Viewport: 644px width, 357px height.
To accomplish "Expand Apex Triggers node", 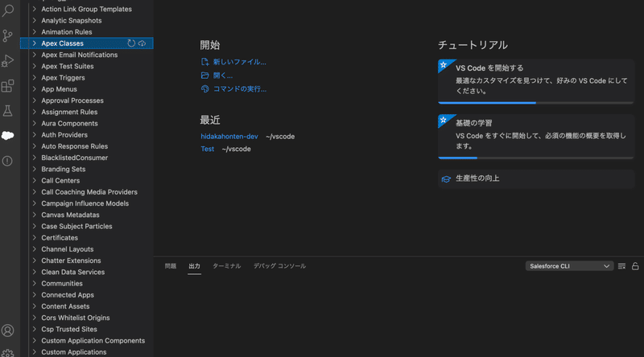I will point(34,77).
